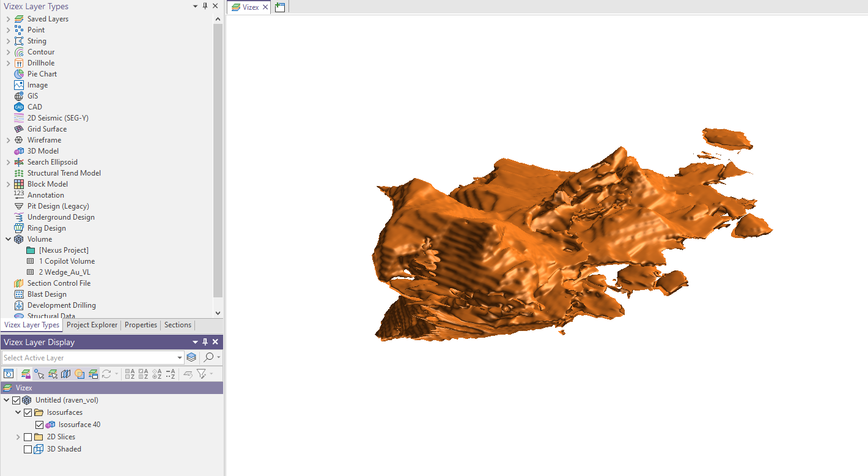Uncheck the Isosurface 40 layer checkbox
This screenshot has height=476, width=868.
pos(40,425)
